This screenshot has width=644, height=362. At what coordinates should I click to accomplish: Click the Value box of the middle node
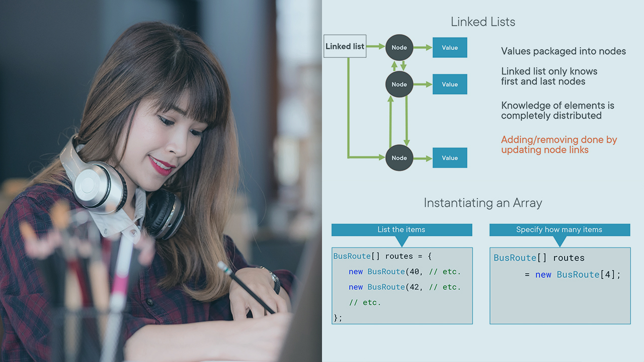click(450, 84)
